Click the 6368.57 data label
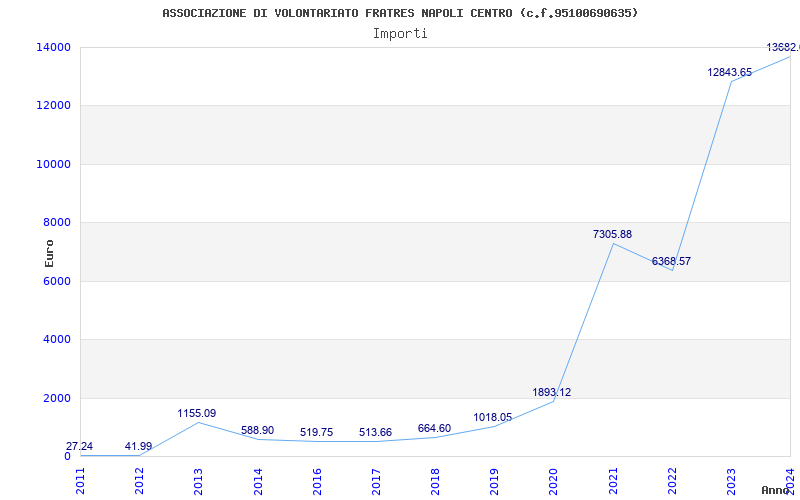This screenshot has width=800, height=500. click(x=671, y=261)
